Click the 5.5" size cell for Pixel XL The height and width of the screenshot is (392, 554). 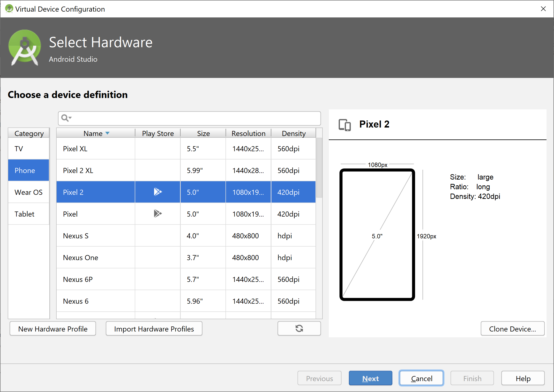coord(203,148)
